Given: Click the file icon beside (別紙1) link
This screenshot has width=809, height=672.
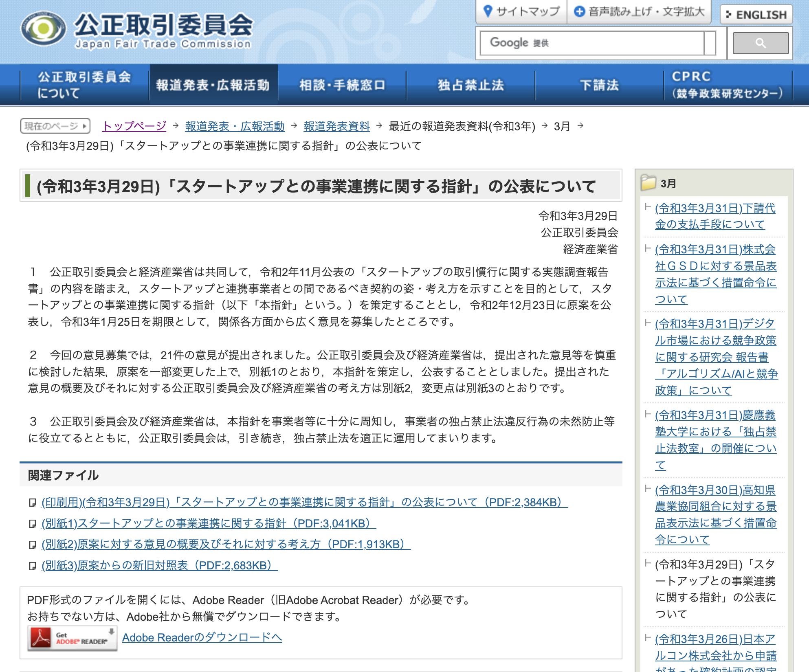Looking at the screenshot, I should tap(33, 524).
